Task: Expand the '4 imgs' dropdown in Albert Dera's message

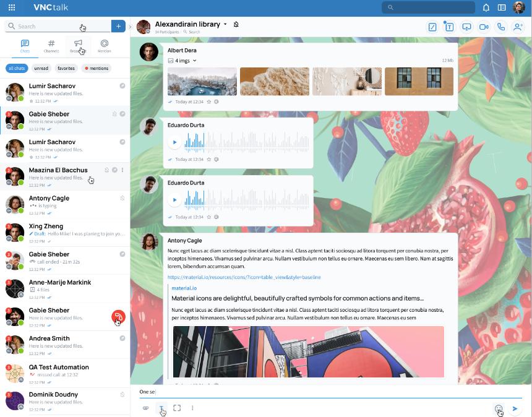Action: click(194, 61)
